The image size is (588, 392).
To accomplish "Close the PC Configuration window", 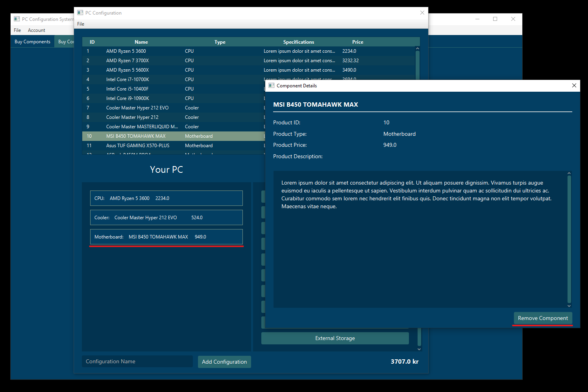I will click(422, 13).
